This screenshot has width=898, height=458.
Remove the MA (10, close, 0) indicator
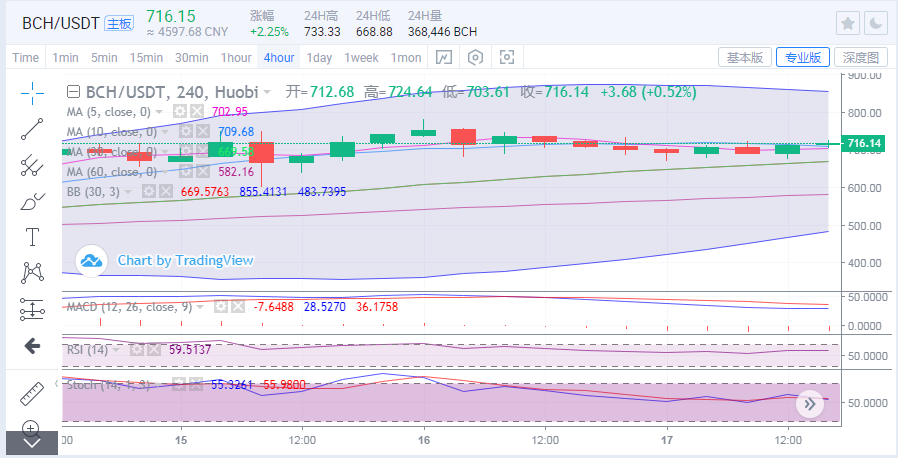(x=202, y=132)
